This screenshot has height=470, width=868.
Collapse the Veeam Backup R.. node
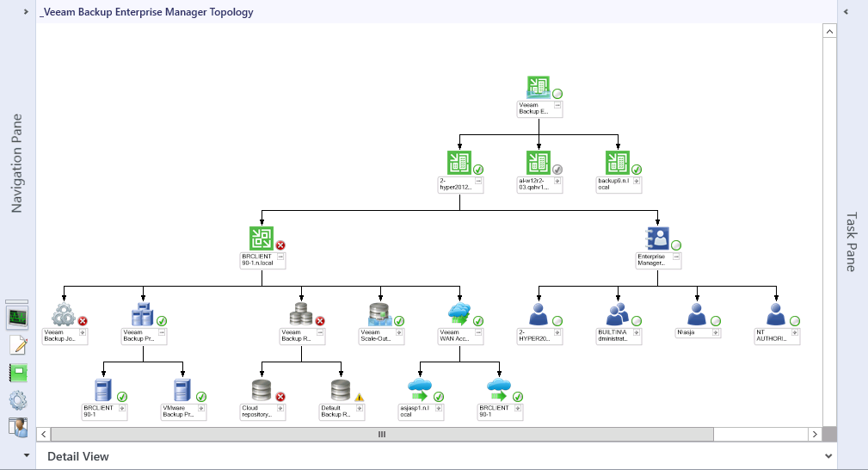click(x=320, y=332)
